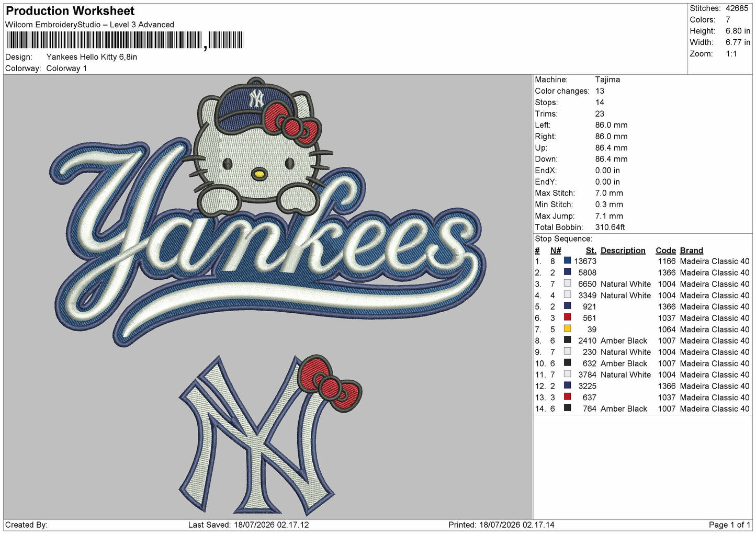Click the black swatch in stop row 8

pos(567,340)
